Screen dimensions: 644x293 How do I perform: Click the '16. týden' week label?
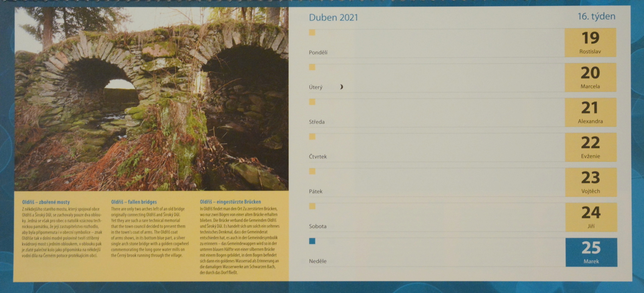coord(596,16)
